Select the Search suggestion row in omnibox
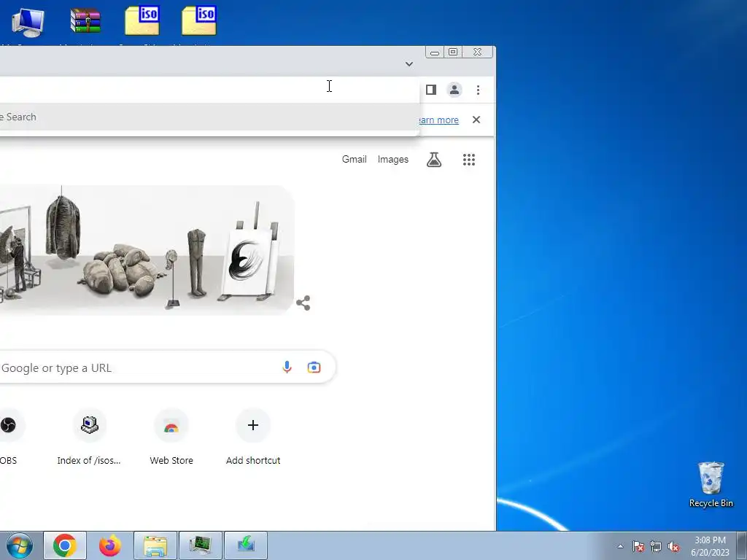 click(x=209, y=117)
